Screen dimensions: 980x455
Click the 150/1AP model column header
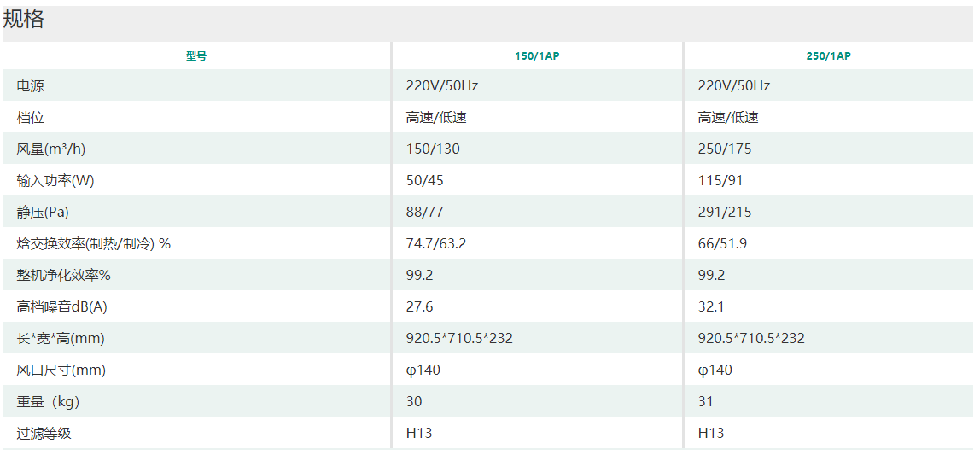(537, 56)
